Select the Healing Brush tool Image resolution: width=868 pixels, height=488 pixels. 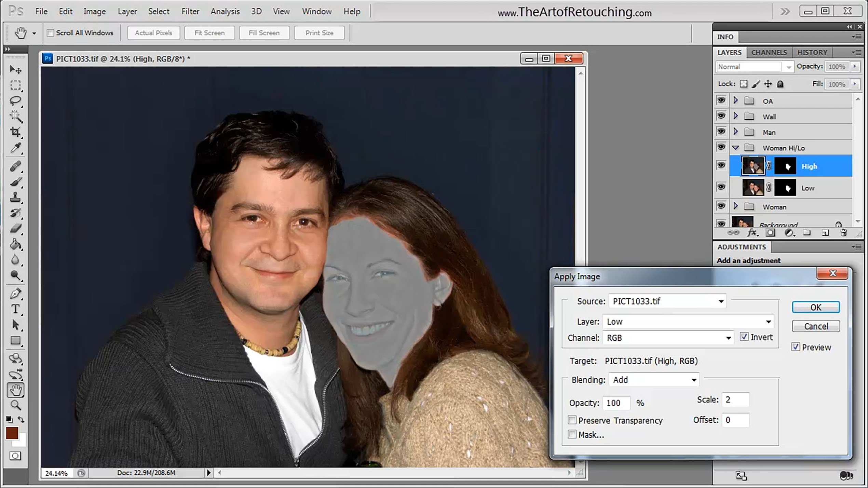pos(16,166)
